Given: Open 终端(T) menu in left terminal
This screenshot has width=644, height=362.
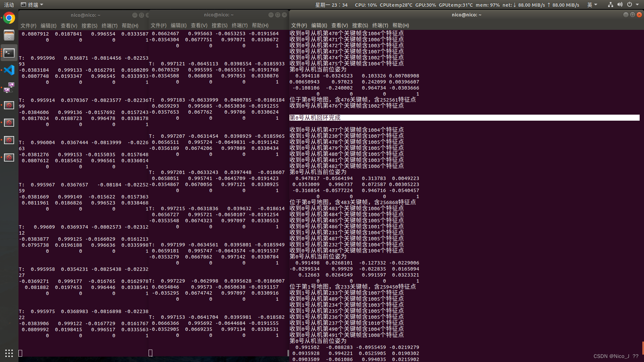Looking at the screenshot, I should point(110,25).
